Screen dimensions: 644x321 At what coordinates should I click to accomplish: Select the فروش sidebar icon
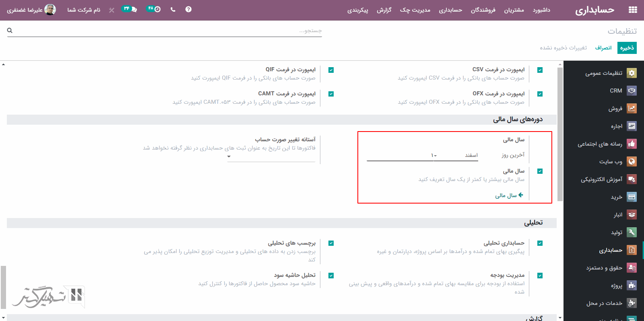coord(632,108)
